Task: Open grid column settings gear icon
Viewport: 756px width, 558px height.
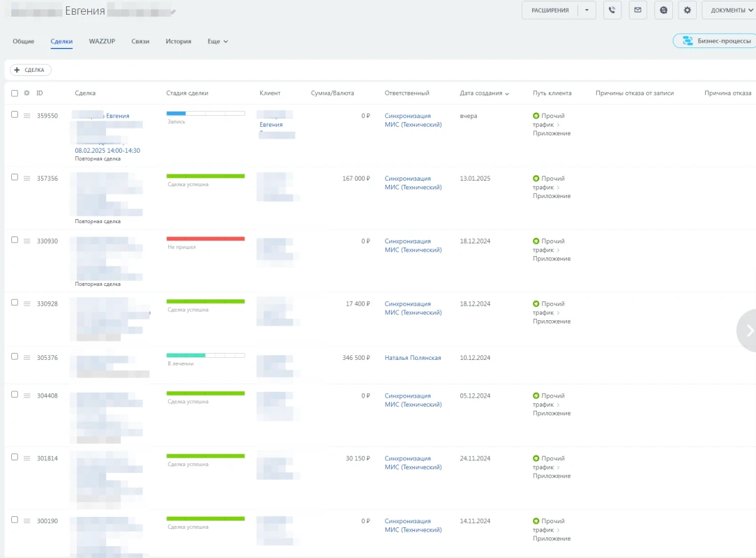Action: coord(27,93)
